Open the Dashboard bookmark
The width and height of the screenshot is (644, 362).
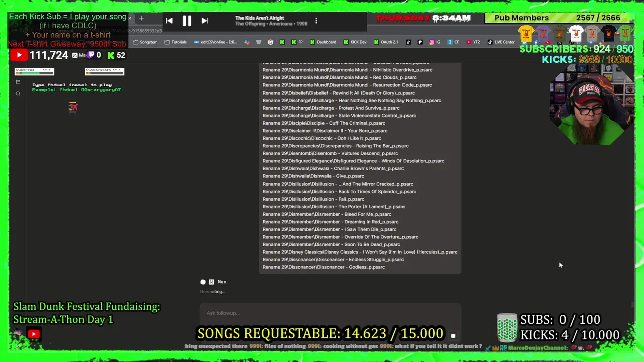(323, 42)
